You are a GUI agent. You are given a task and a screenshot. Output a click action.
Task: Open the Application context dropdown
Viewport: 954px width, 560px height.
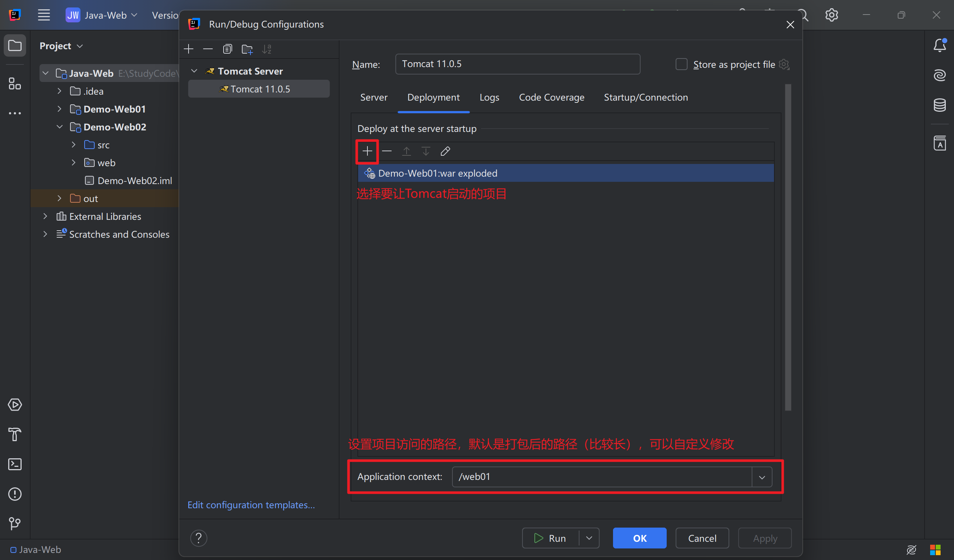pyautogui.click(x=762, y=477)
